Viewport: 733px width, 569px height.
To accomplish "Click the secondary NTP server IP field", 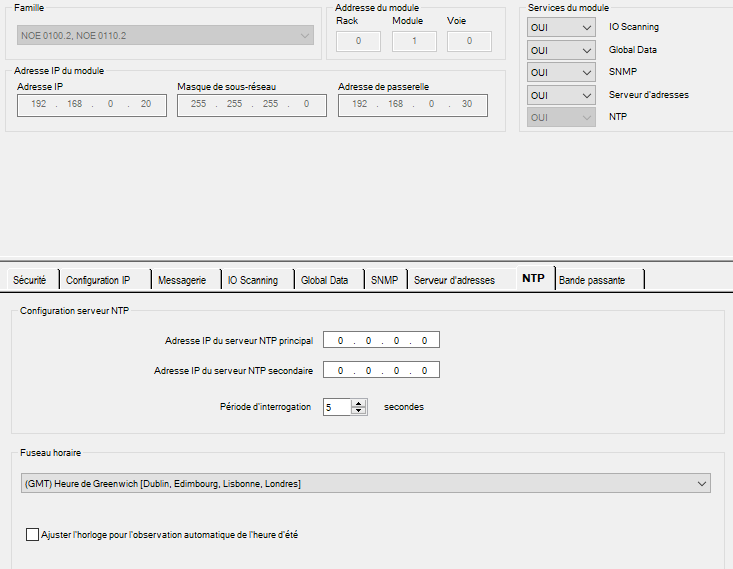I will pos(382,371).
